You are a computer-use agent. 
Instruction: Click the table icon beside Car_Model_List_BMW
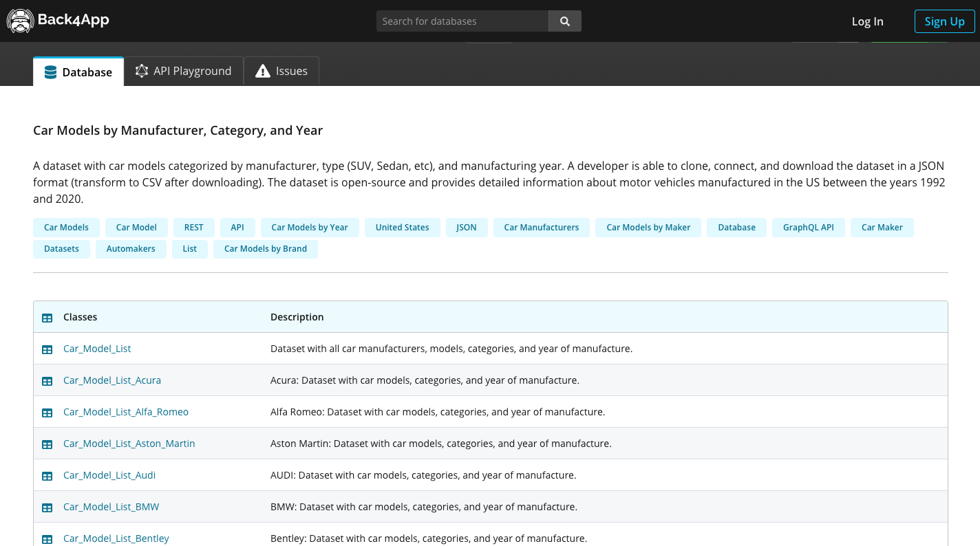coord(47,507)
